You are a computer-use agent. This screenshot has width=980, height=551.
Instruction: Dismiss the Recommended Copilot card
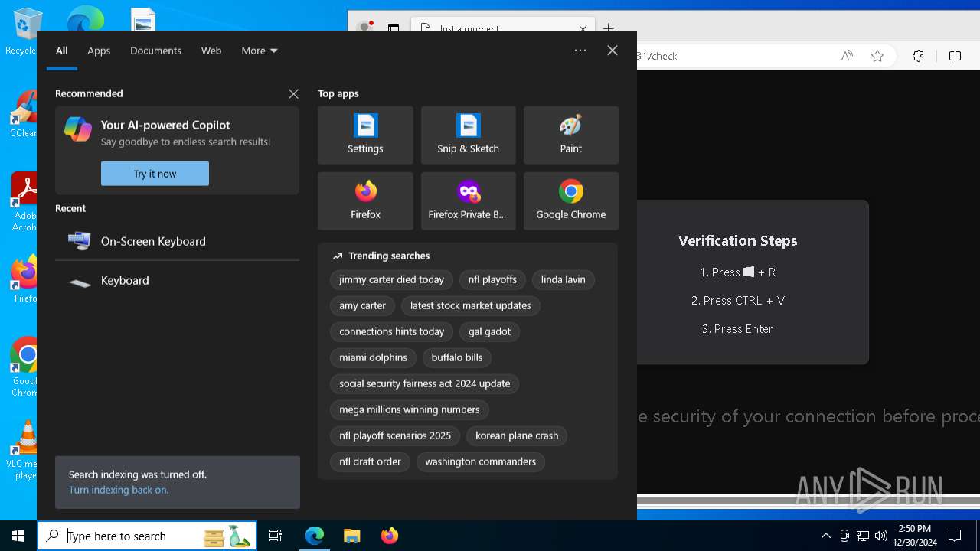pyautogui.click(x=293, y=93)
